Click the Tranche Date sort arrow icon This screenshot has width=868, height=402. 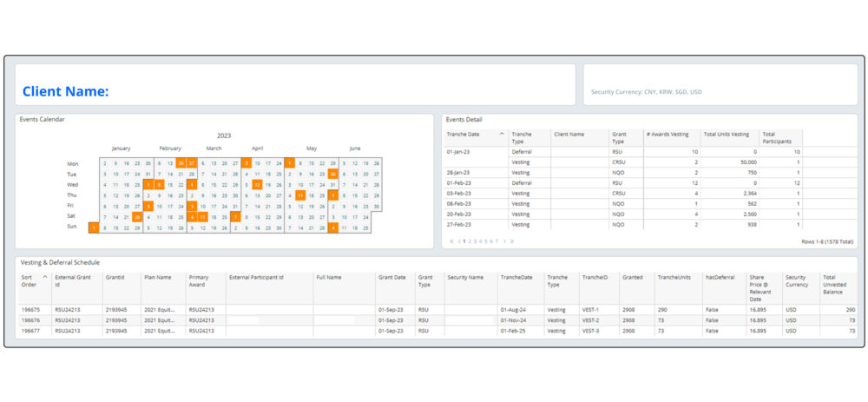coord(502,134)
